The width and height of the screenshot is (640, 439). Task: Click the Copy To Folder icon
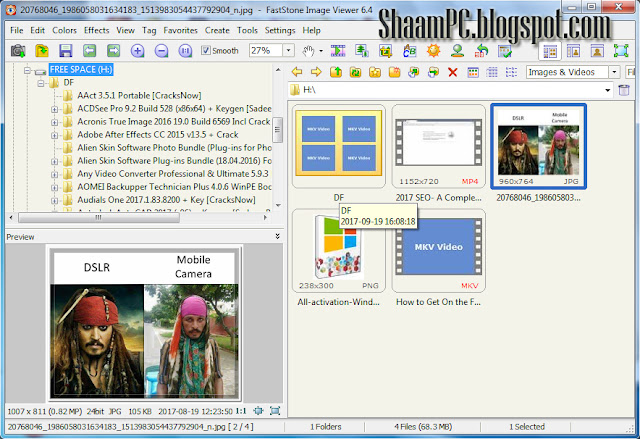click(414, 72)
